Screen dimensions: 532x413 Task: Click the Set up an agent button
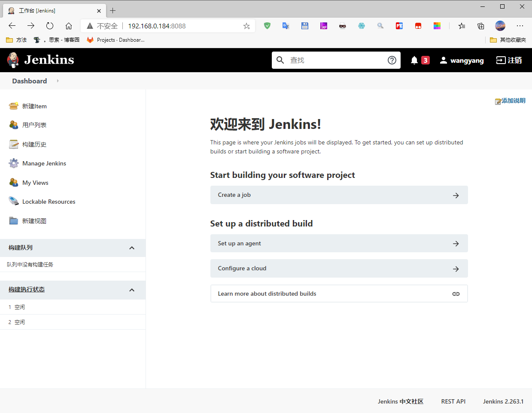339,244
